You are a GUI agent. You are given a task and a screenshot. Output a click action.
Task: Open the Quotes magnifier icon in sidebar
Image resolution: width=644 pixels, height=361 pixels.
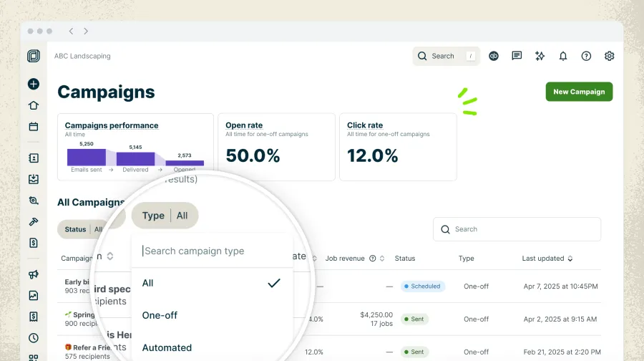[x=34, y=201]
